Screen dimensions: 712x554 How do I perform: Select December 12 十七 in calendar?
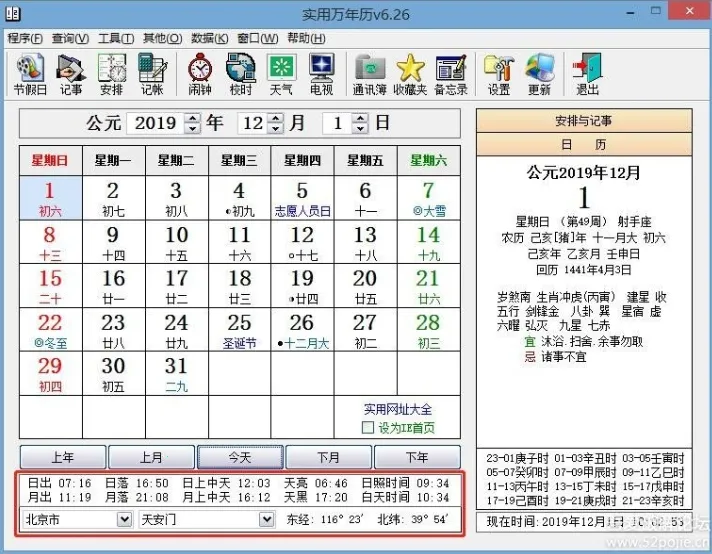pos(302,242)
